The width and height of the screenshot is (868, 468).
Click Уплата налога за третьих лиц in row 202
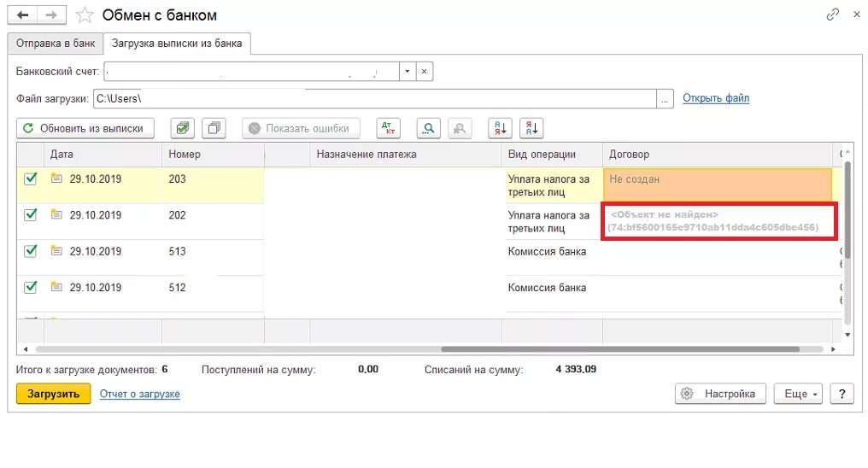click(548, 221)
